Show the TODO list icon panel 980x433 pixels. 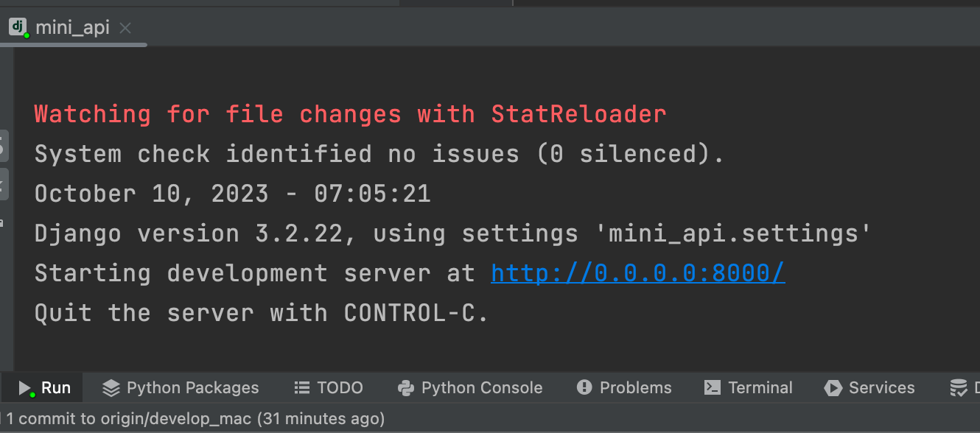click(x=301, y=387)
